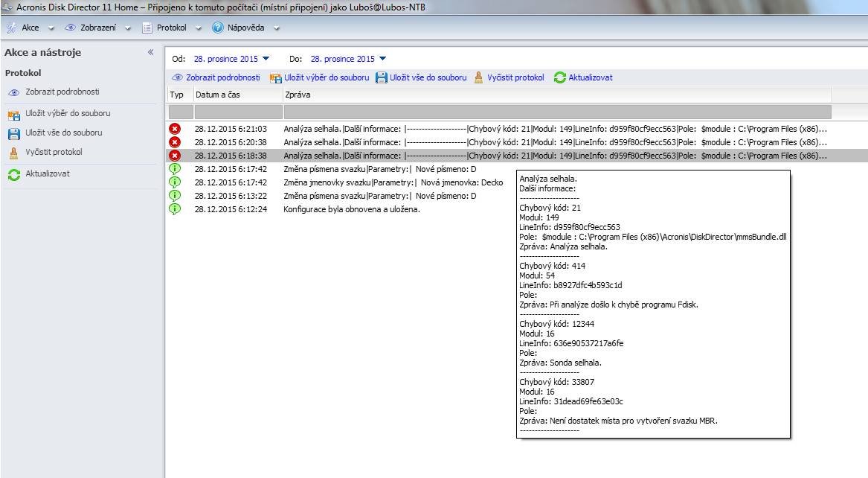Click the toolbar green refresh icon

click(559, 77)
